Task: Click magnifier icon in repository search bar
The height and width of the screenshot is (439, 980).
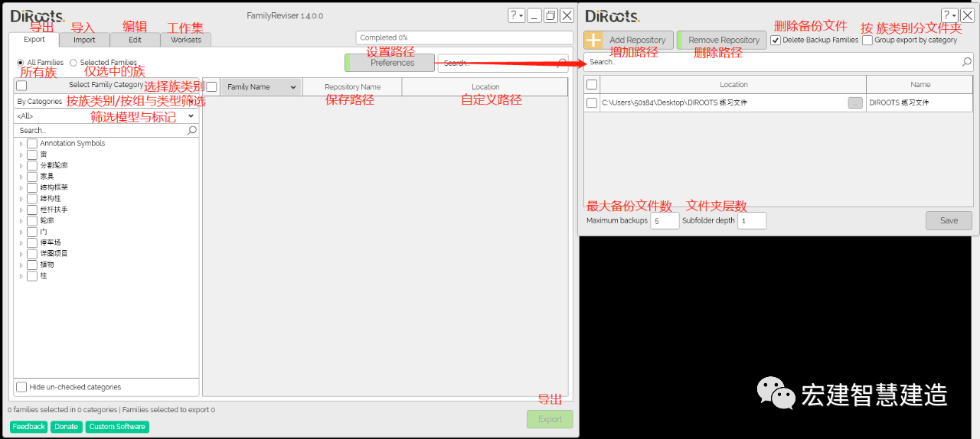Action: click(x=966, y=62)
